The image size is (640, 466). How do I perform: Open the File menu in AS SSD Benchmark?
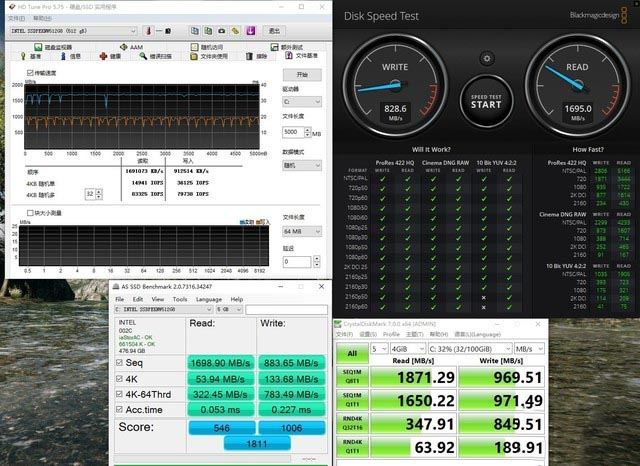(x=120, y=299)
